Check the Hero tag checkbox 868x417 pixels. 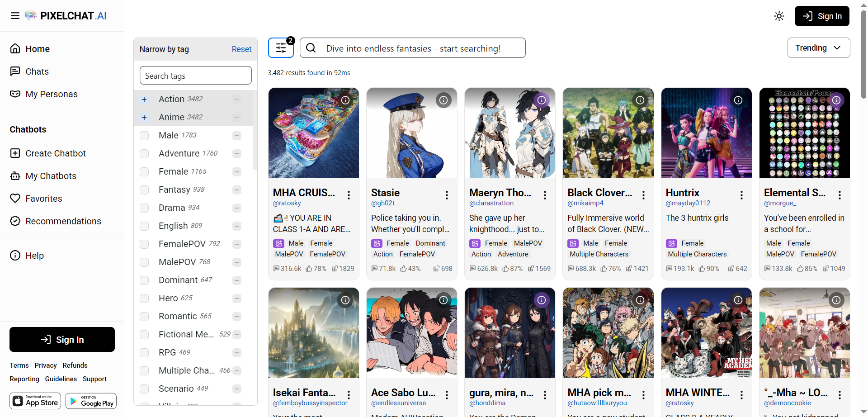coord(144,299)
